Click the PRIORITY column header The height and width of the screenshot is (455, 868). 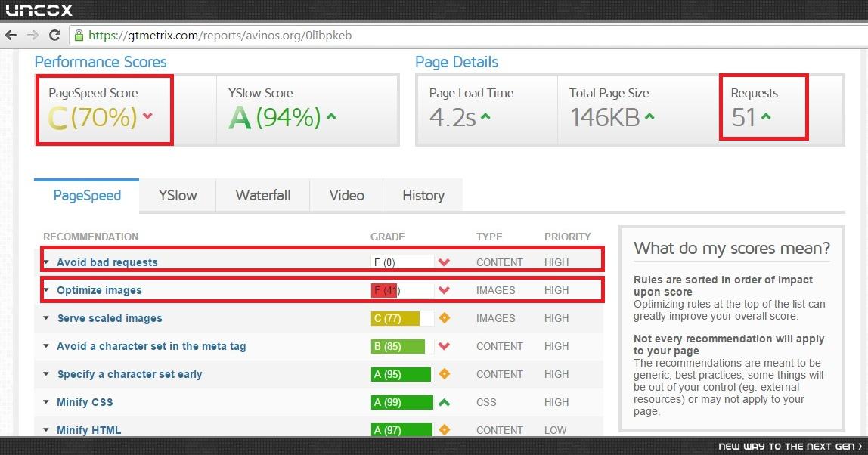click(567, 237)
